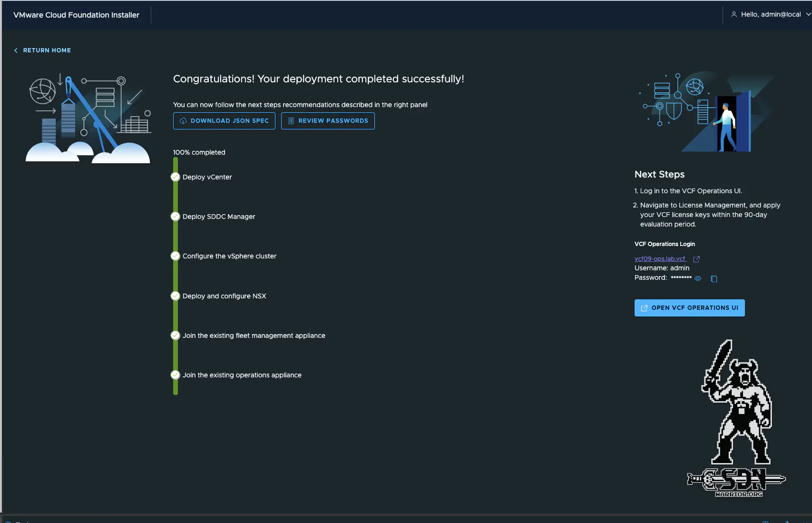Click the Deploy SDDC Manager checkmark icon
The width and height of the screenshot is (812, 523).
[x=175, y=217]
